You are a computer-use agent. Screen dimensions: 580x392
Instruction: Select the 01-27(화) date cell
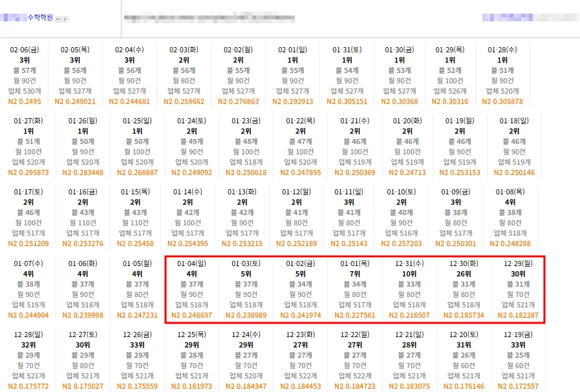[x=28, y=121]
